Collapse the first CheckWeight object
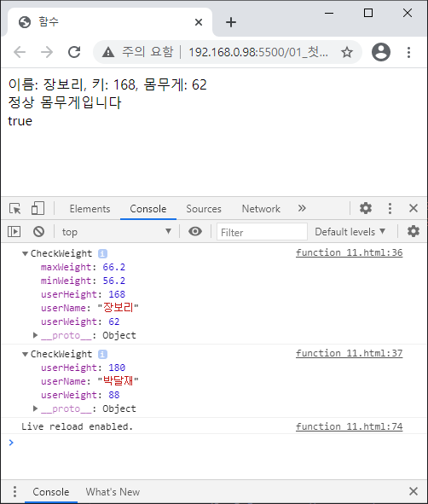Viewport: 428px width, 504px height. point(25,253)
